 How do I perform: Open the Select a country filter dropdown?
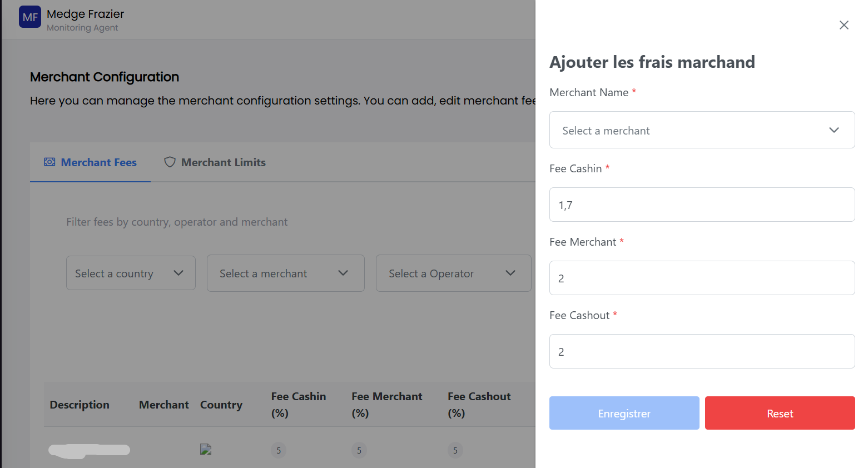[131, 273]
